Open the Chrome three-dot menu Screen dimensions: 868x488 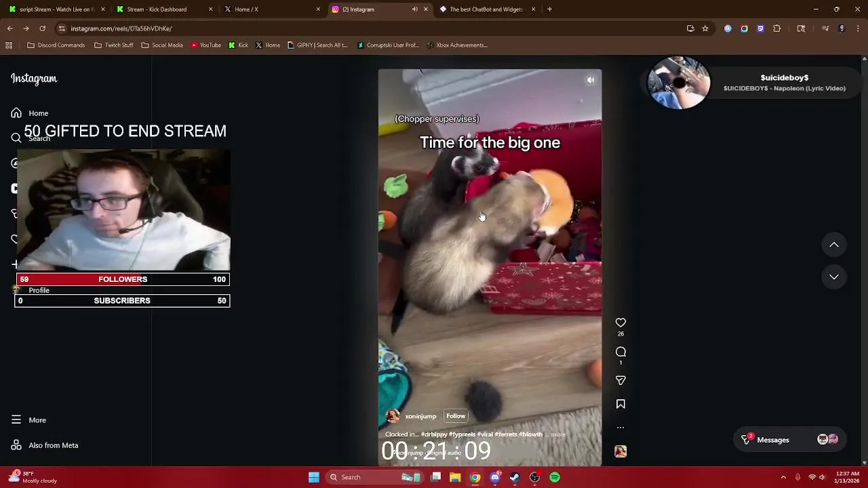coord(858,28)
